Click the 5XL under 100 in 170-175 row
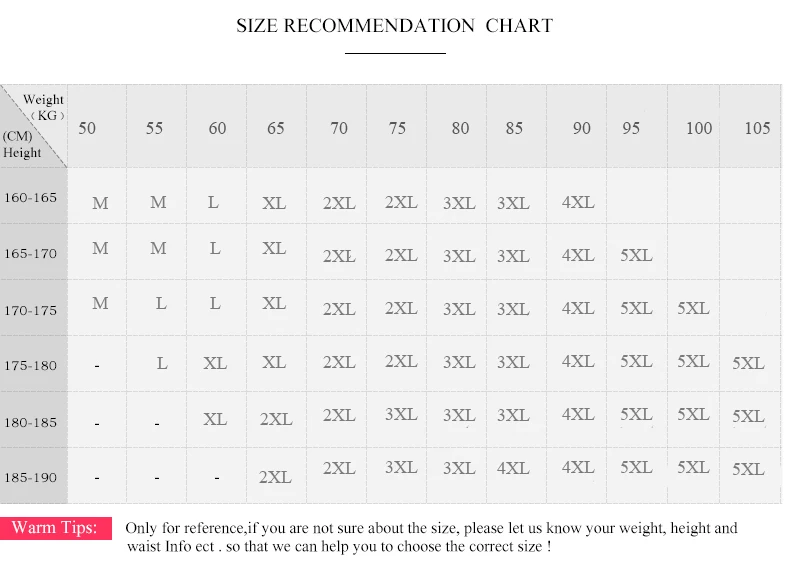 click(x=693, y=308)
